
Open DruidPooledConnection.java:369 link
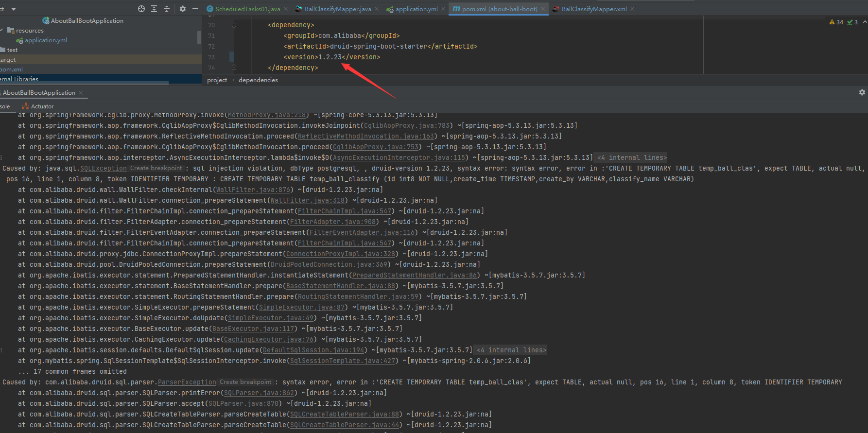[329, 264]
